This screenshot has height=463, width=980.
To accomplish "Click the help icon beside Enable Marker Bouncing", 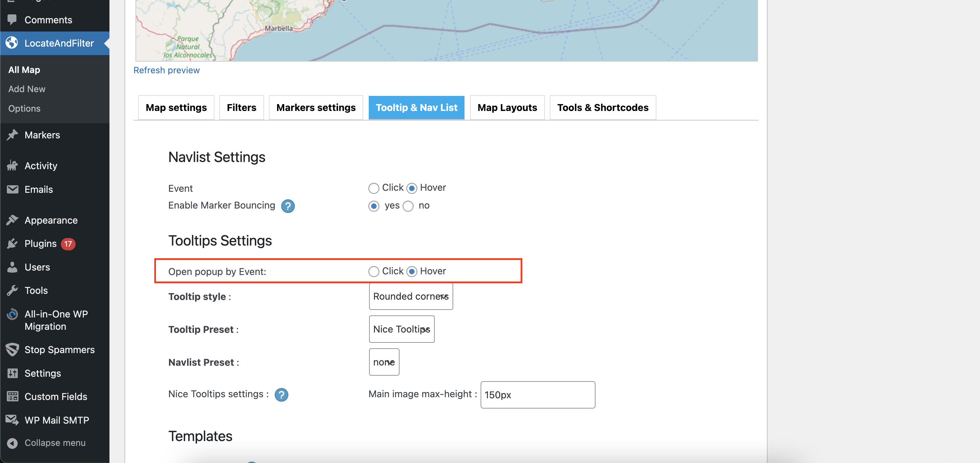I will (288, 206).
